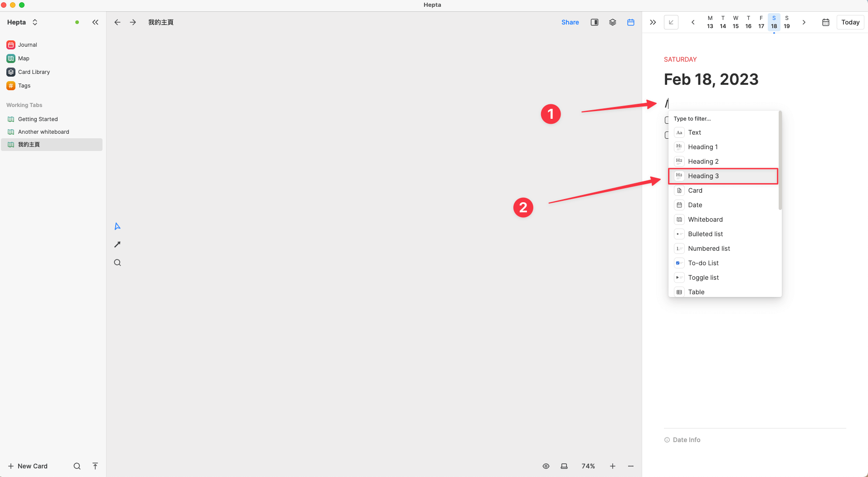Click the Share link
Viewport: 868px width, 477px height.
coord(570,22)
